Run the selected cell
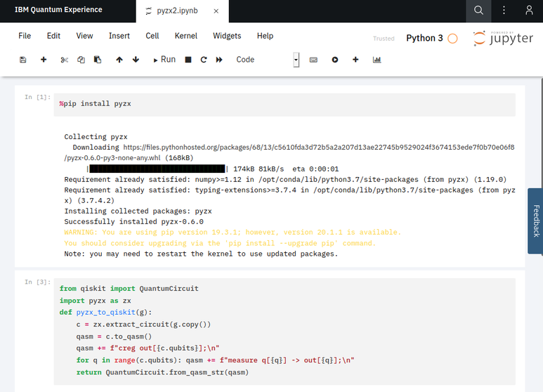The height and width of the screenshot is (392, 543). point(164,60)
